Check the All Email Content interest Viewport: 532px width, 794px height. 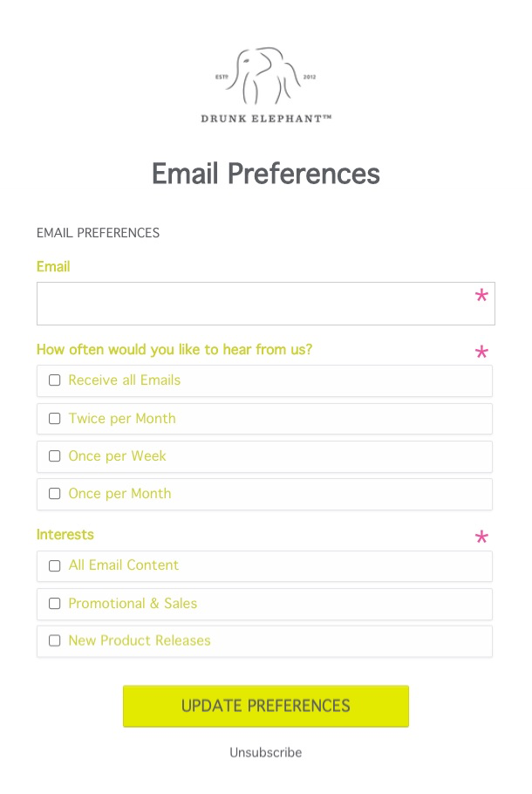point(54,565)
